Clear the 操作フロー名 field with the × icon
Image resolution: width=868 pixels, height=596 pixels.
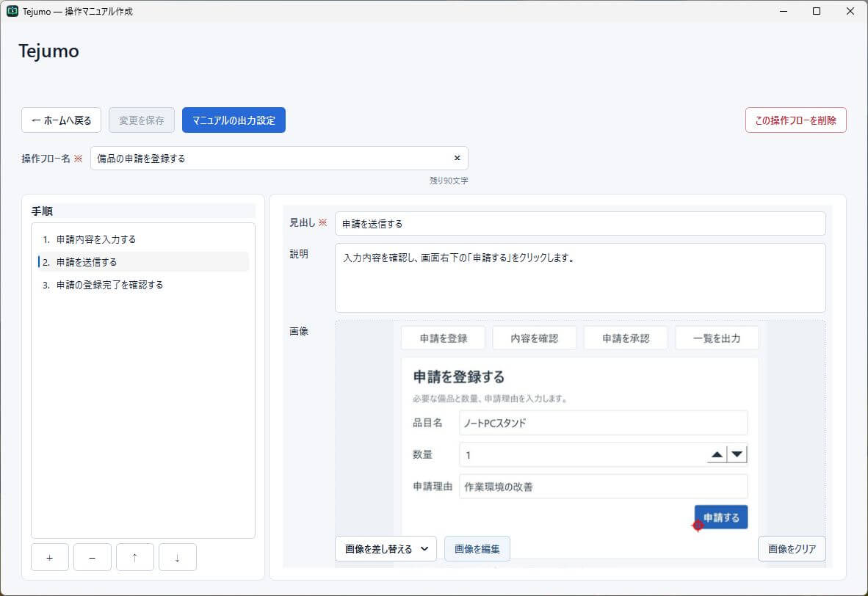tap(457, 159)
